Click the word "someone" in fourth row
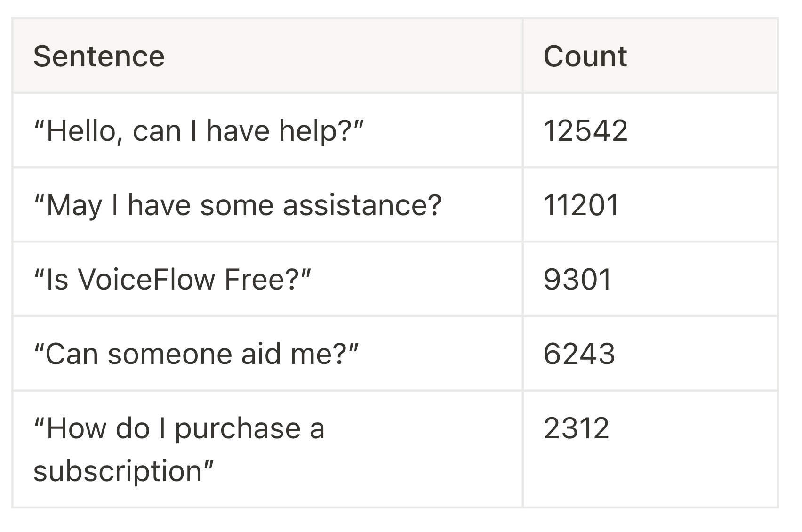This screenshot has height=532, width=802. coord(169,354)
